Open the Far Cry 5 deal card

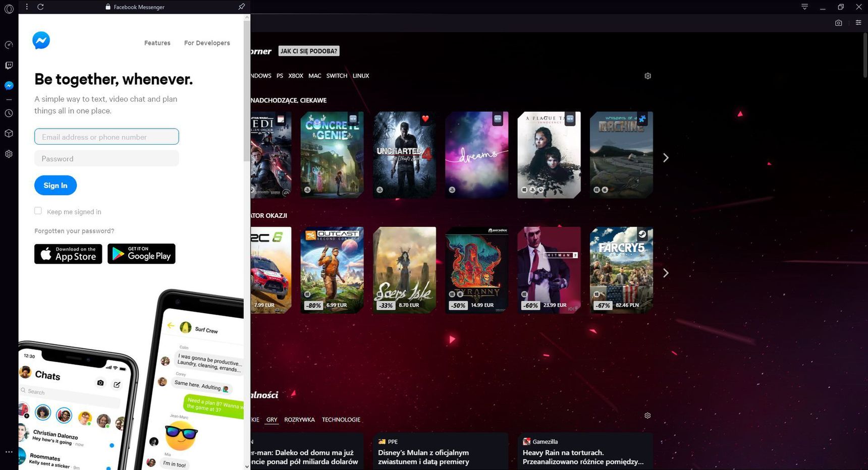pos(621,270)
